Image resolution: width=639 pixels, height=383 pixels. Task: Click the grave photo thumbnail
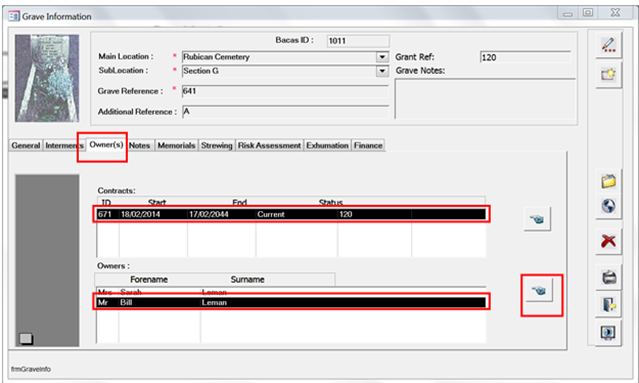point(47,78)
